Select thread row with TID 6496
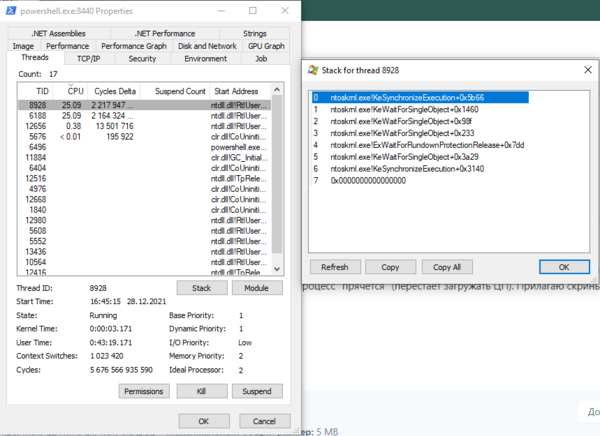Viewport: 600px width, 436px height. click(145, 147)
